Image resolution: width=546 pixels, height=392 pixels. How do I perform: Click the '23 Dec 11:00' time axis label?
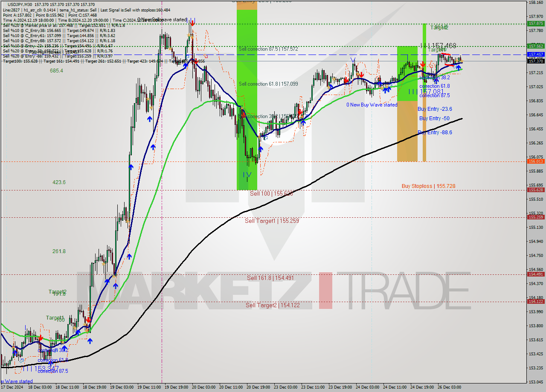pyautogui.click(x=314, y=387)
